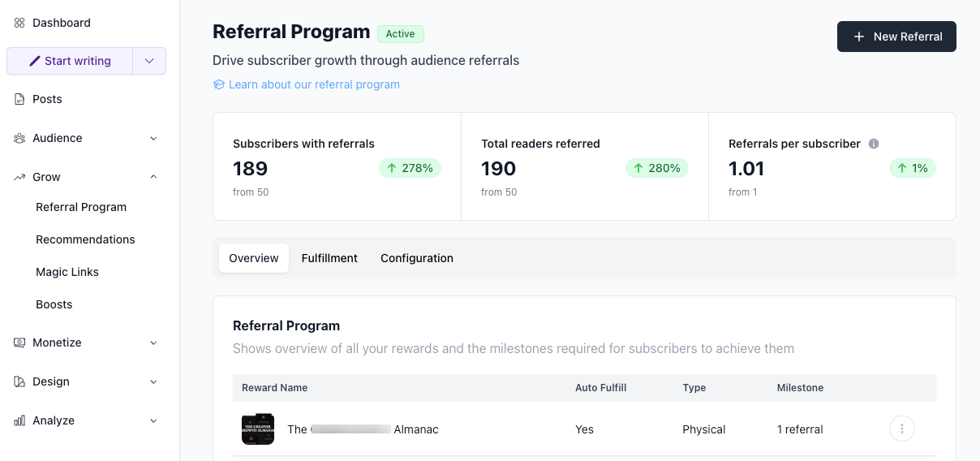
Task: Expand the Analyze section chevron
Action: pos(153,420)
